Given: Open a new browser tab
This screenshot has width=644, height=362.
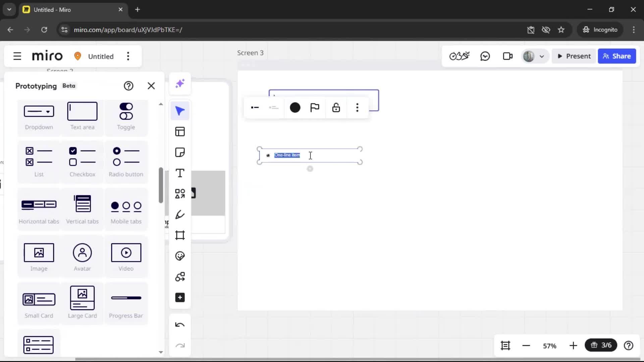Looking at the screenshot, I should (x=138, y=9).
